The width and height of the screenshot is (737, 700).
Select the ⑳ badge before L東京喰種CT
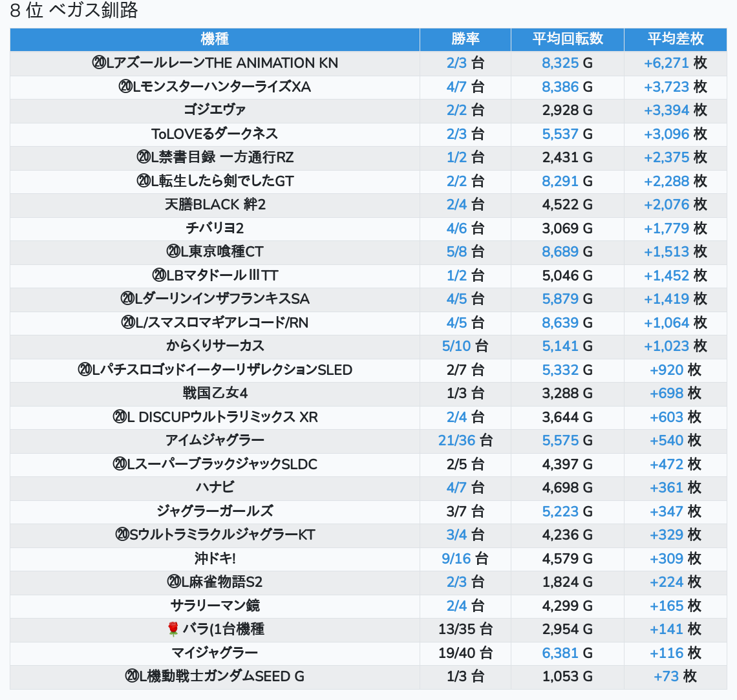(173, 252)
